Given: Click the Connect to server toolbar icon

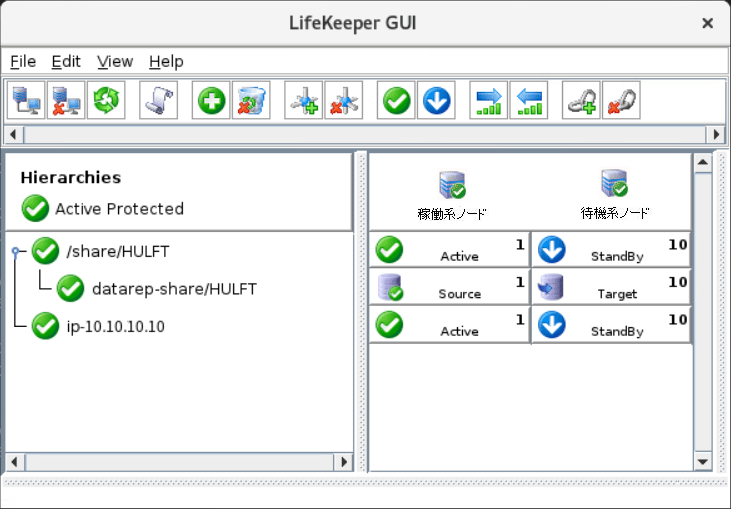Looking at the screenshot, I should coord(26,100).
